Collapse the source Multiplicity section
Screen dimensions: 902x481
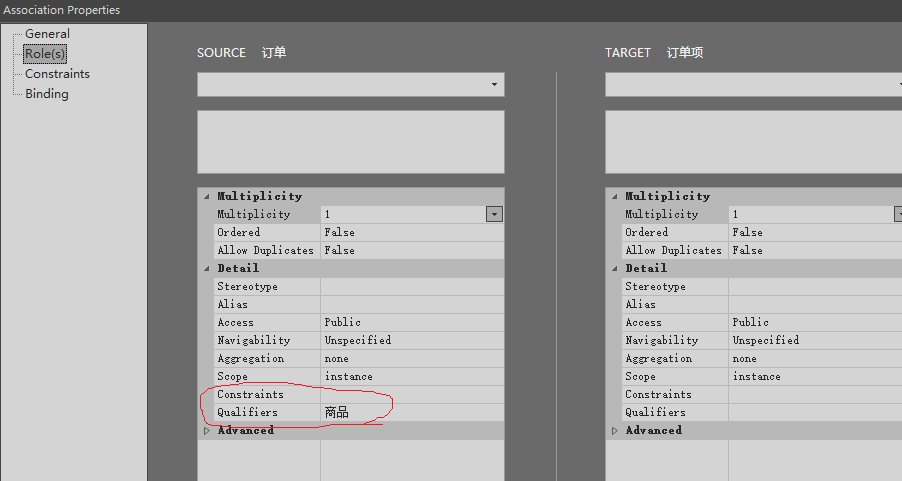(207, 197)
